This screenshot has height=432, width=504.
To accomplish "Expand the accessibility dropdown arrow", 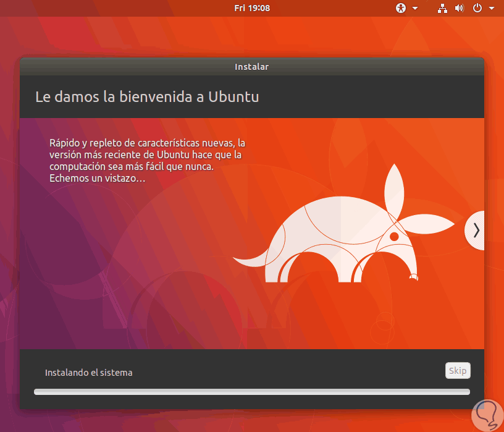I will point(415,9).
